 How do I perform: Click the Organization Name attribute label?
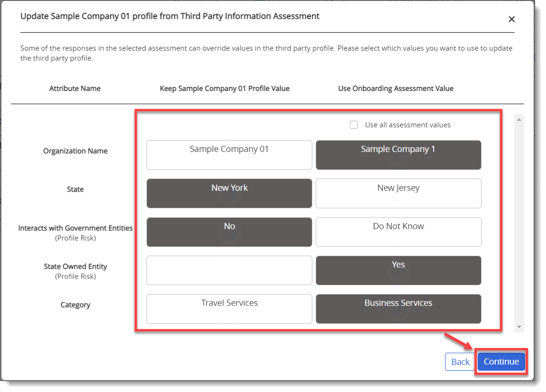tap(75, 151)
